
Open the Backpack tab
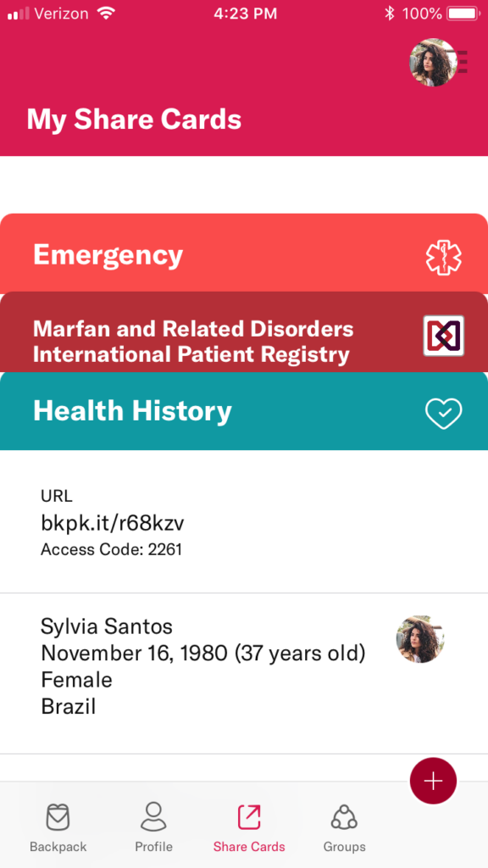click(x=58, y=827)
